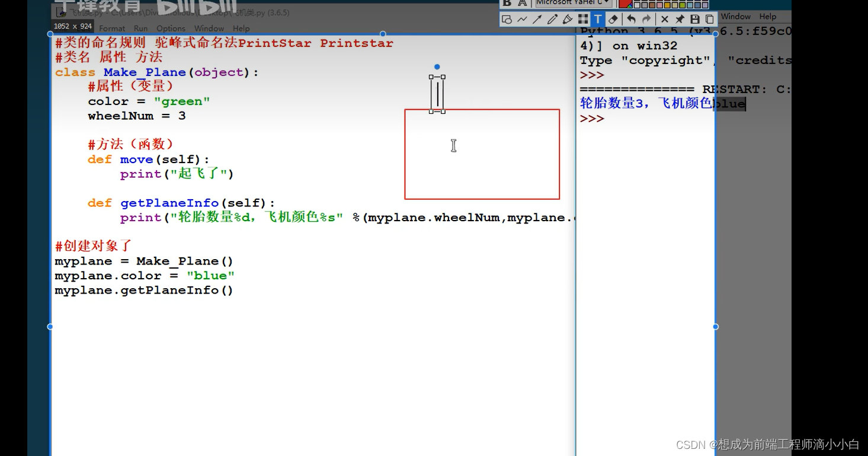Open the Python shell's Help menu
Screen dimensions: 868x456
[x=768, y=17]
